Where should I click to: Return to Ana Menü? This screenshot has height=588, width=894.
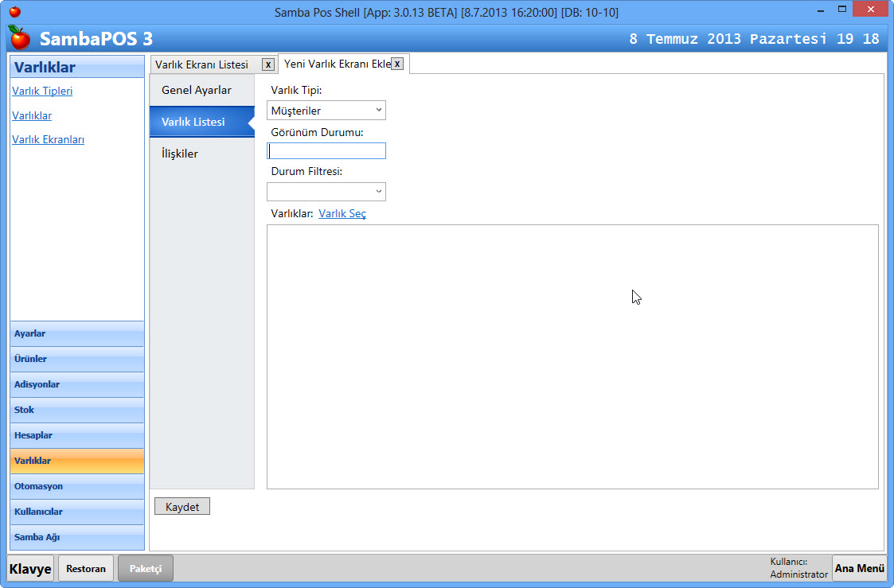(859, 568)
